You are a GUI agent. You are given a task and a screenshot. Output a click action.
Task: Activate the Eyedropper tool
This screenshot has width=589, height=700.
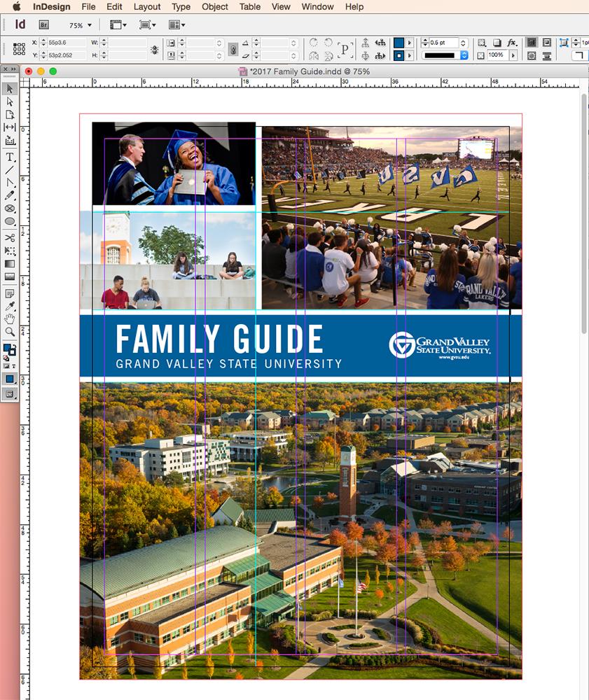(x=10, y=306)
